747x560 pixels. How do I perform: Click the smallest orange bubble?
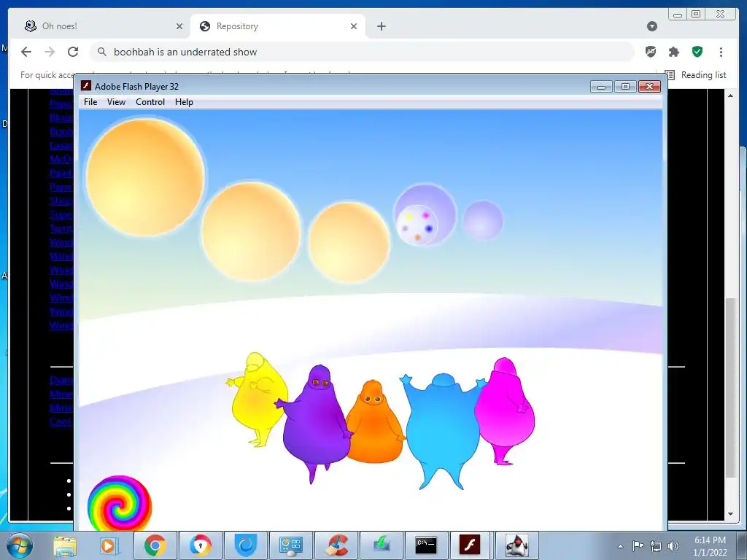click(349, 242)
